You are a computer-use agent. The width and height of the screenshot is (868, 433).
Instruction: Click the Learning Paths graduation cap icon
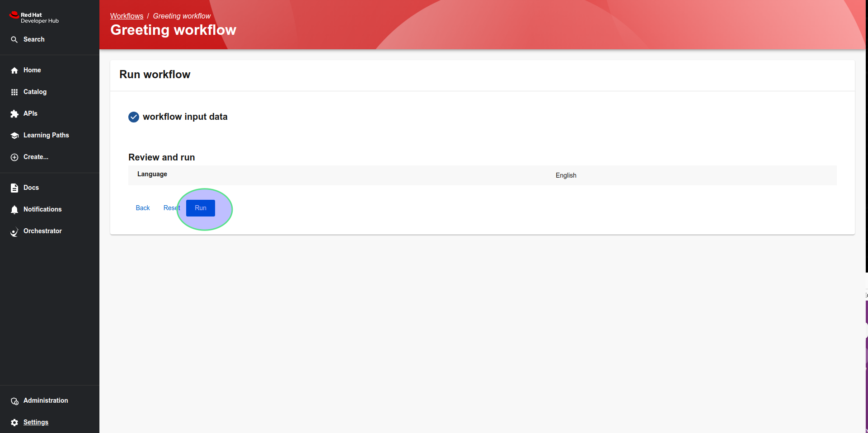pyautogui.click(x=14, y=136)
